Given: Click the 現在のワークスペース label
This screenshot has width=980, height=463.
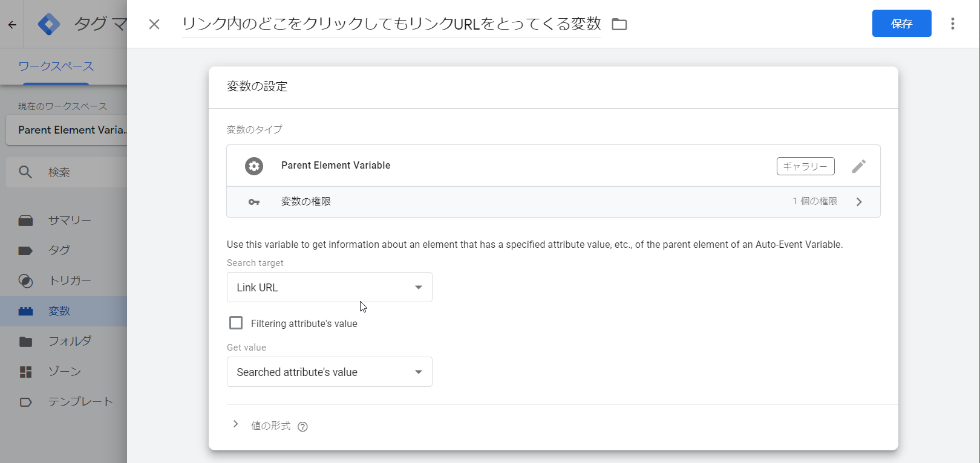Looking at the screenshot, I should pos(62,106).
